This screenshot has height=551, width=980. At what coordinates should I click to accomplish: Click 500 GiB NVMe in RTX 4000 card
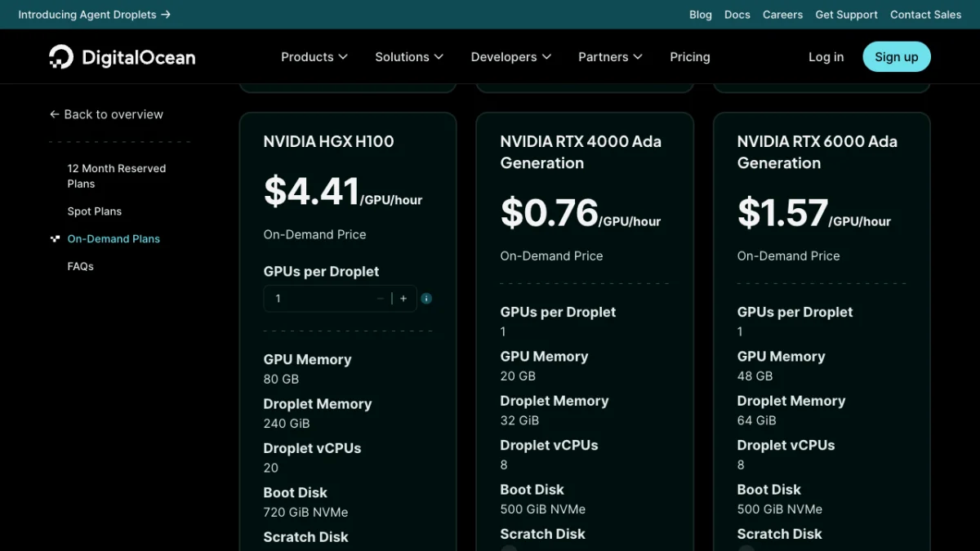[x=543, y=509]
